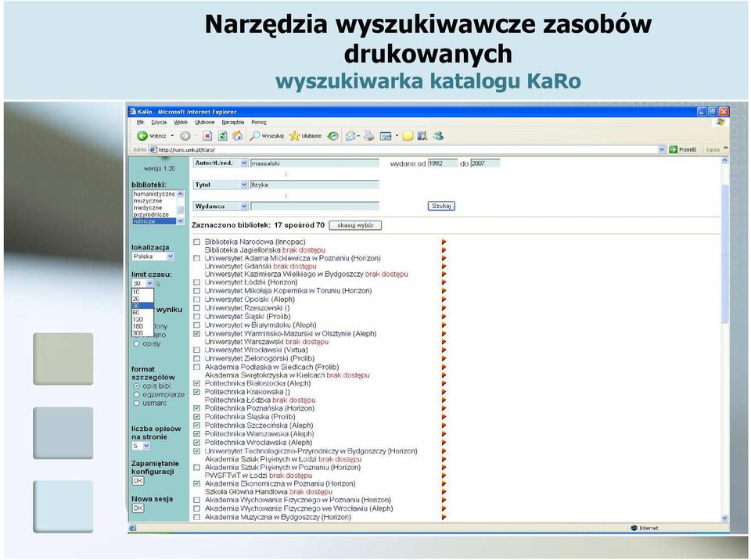The width and height of the screenshot is (751, 560).
Task: Uncheck Uniwersytet Warmińsko-Mazurski w Olsztynie checkbox
Action: (196, 333)
